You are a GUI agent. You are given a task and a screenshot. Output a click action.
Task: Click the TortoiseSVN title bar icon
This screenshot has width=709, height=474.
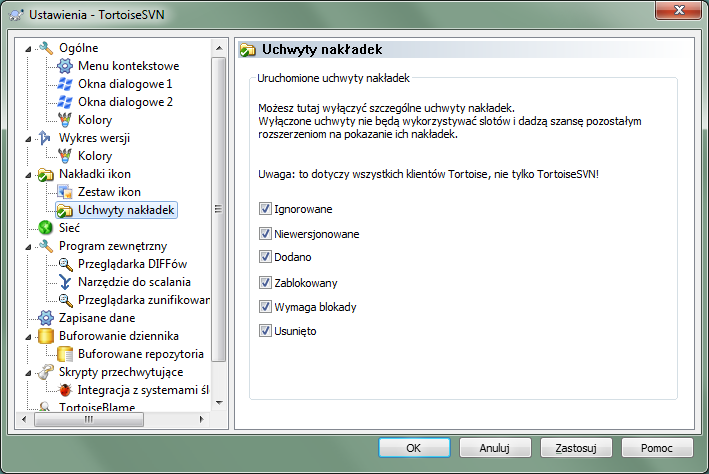(x=17, y=14)
